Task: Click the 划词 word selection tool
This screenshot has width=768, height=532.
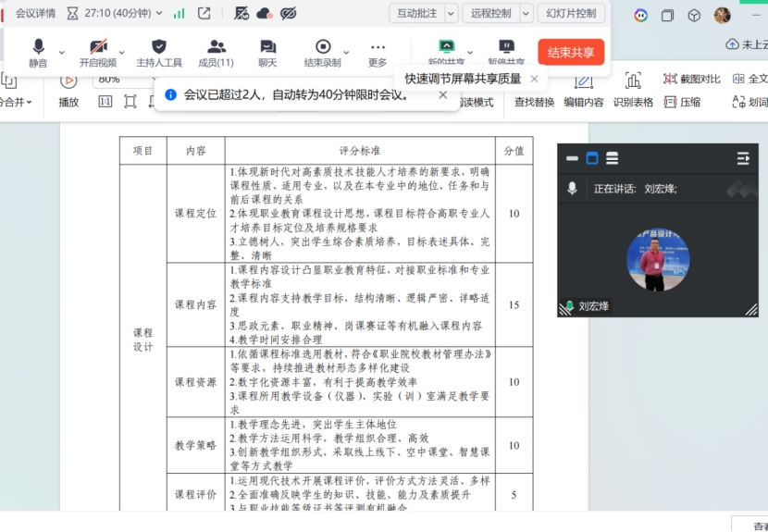Action: coord(749,102)
